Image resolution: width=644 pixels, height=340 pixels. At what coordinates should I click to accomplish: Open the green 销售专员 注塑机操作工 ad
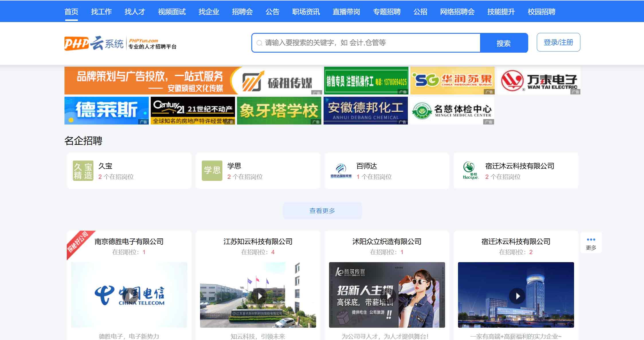[x=366, y=80]
